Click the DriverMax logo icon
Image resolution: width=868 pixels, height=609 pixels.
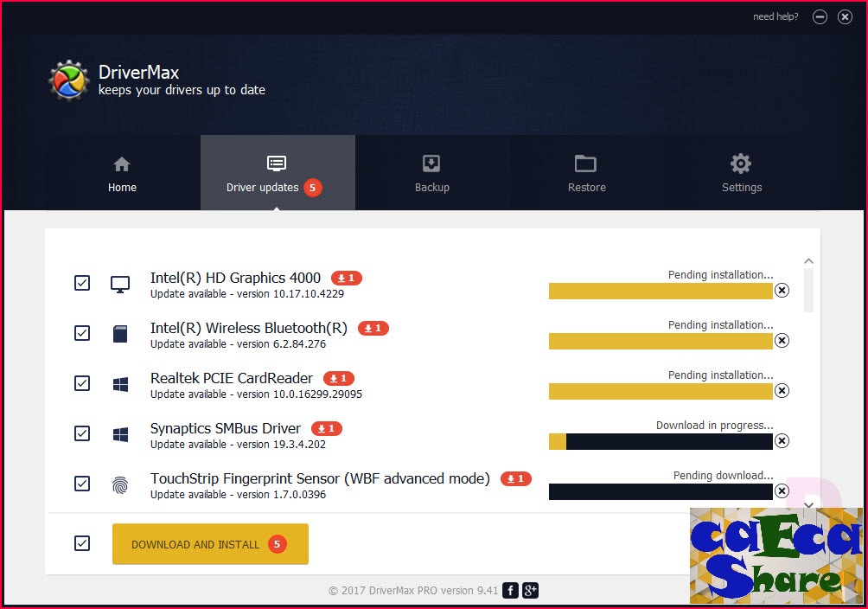pos(68,81)
